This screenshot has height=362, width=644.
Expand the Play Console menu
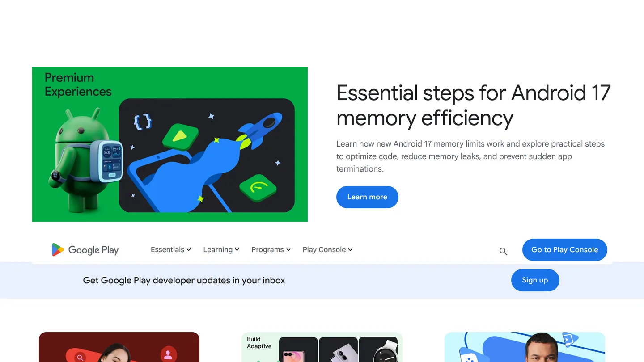click(327, 249)
